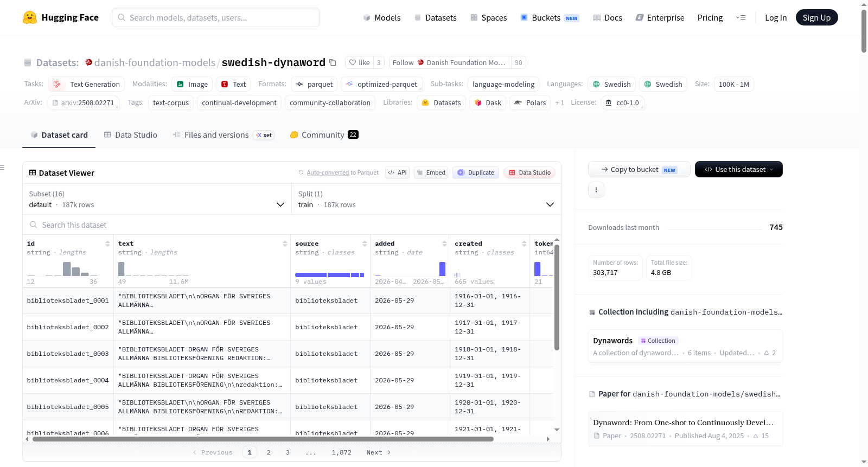Go to page 2 of the dataset

(269, 452)
